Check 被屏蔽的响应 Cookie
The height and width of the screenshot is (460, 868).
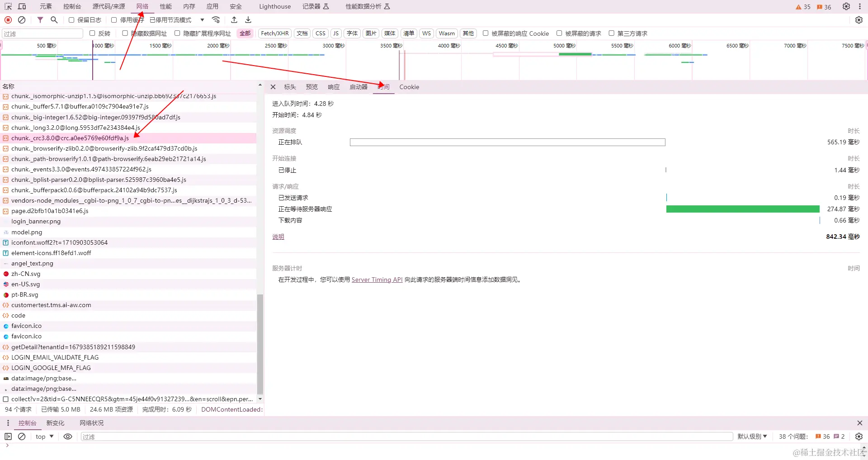(486, 33)
